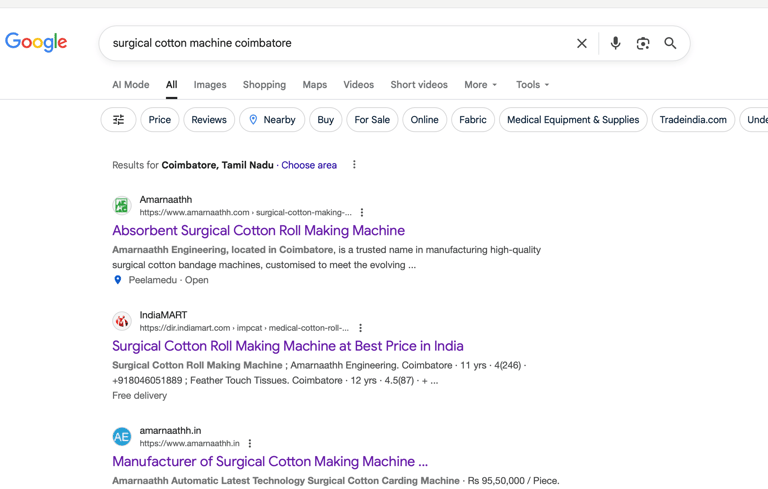768x489 pixels.
Task: Open the Images tab
Action: 210,84
